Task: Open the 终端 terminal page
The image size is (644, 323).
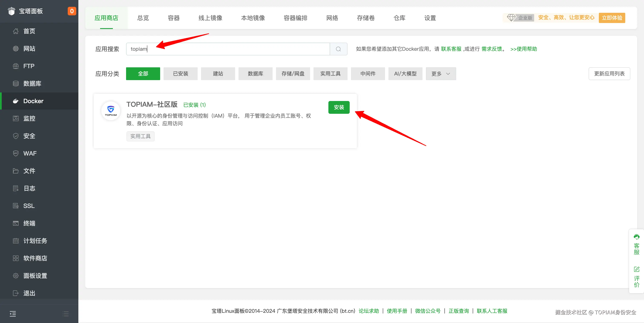Action: (x=29, y=223)
